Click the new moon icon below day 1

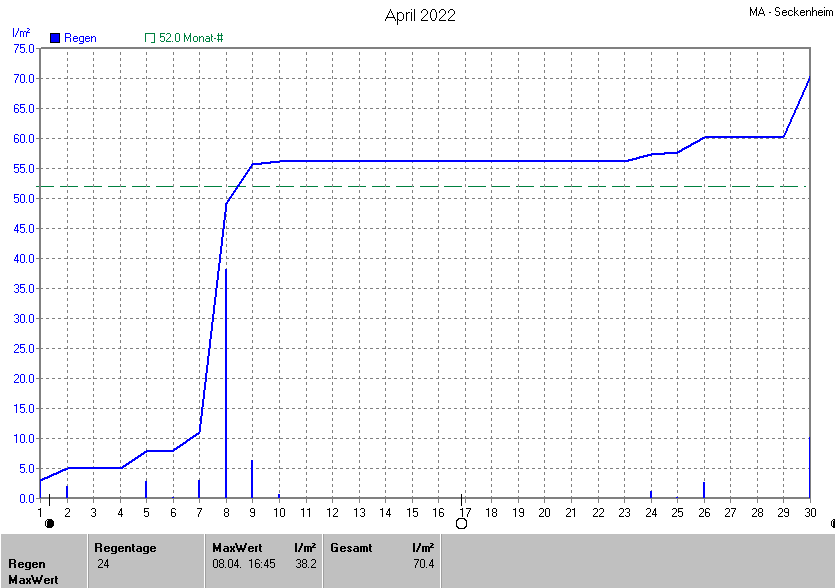49,523
